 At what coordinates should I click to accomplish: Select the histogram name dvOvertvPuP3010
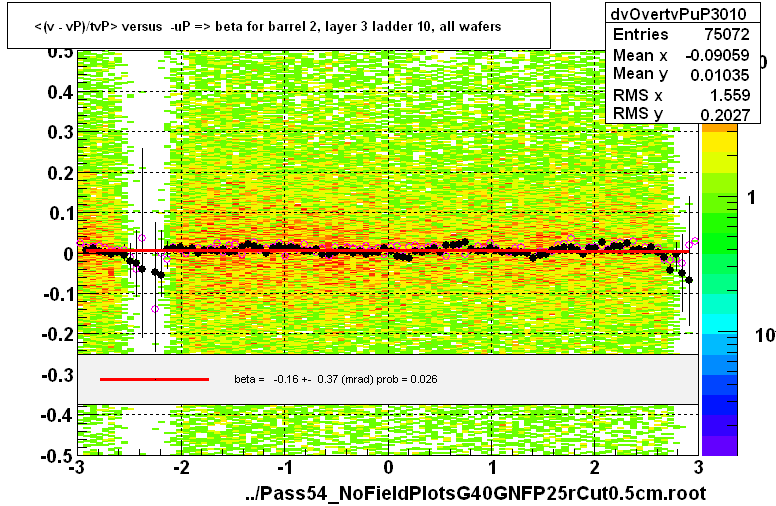[678, 14]
